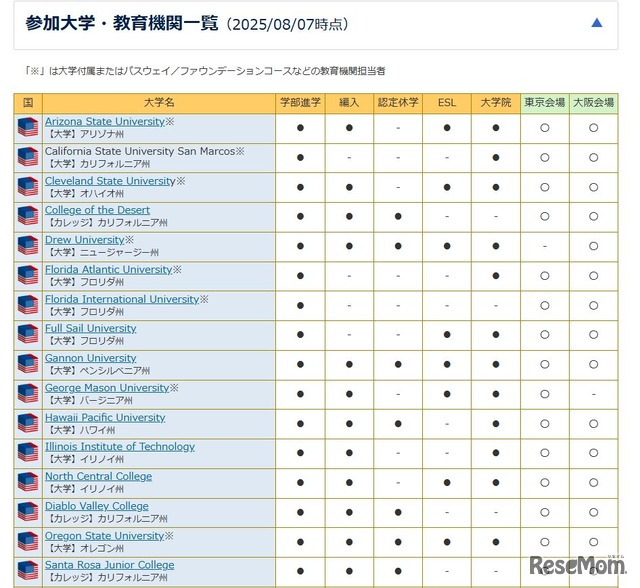Open the Diablo Valley College link
This screenshot has width=640, height=588.
97,506
